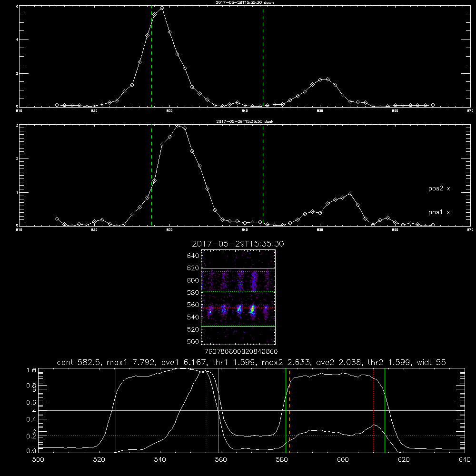The height and width of the screenshot is (476, 476).
Task: Click the 640 label on the spectral image's vertical axis
Action: click(193, 256)
